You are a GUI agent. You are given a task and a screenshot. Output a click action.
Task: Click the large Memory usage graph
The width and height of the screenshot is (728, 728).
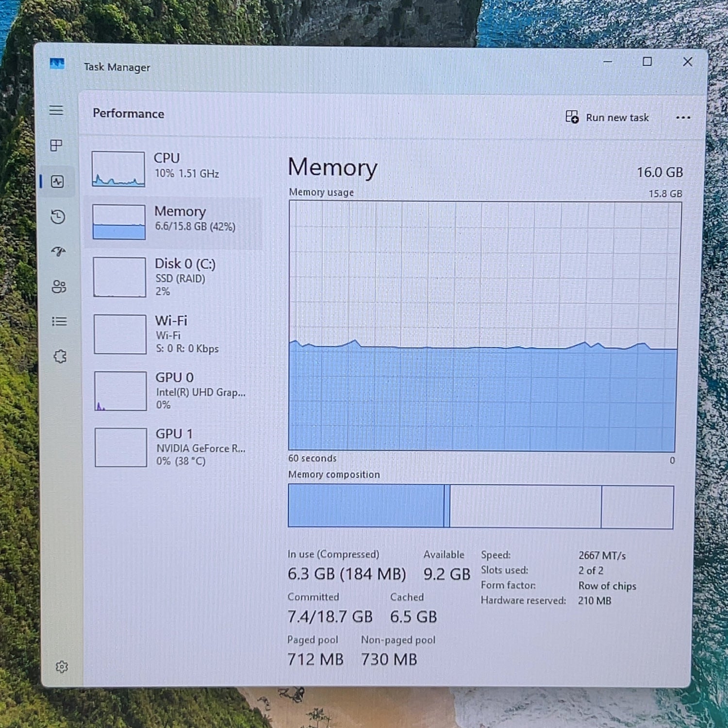pos(484,326)
